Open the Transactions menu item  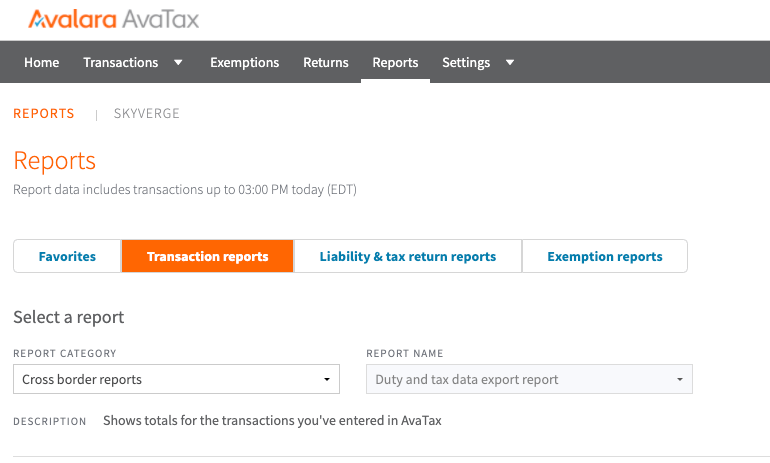point(120,62)
